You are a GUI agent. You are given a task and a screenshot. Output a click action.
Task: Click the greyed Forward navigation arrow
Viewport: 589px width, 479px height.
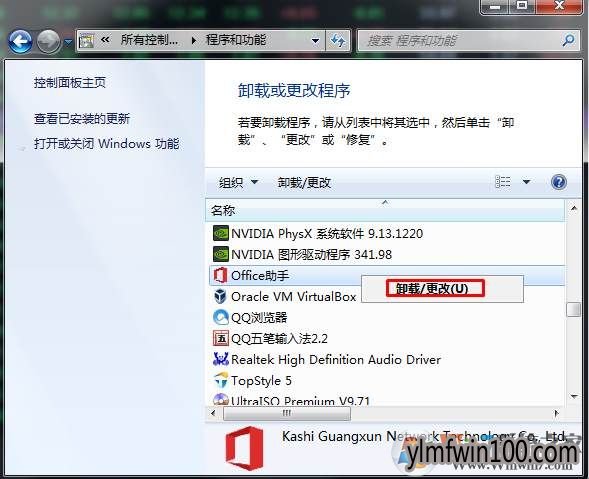[x=48, y=41]
